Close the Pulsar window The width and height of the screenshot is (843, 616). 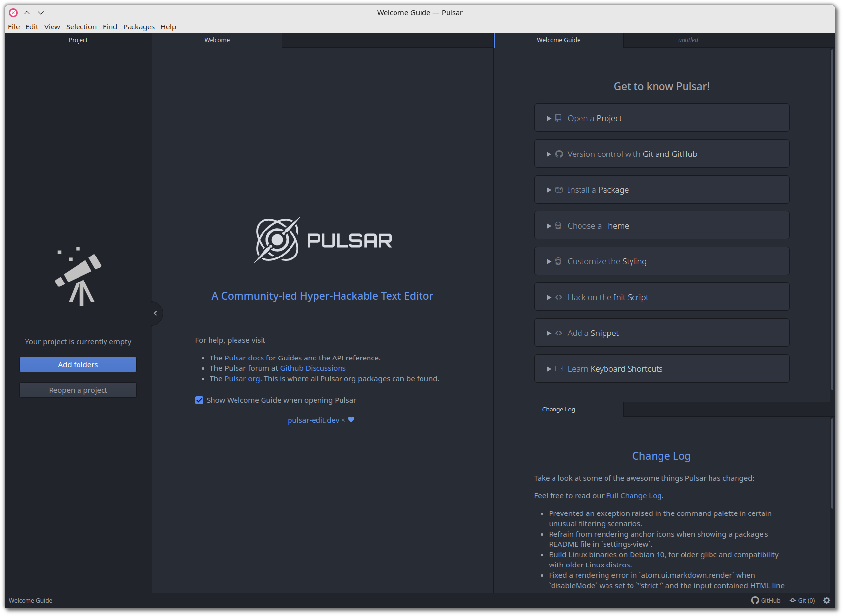(x=13, y=13)
